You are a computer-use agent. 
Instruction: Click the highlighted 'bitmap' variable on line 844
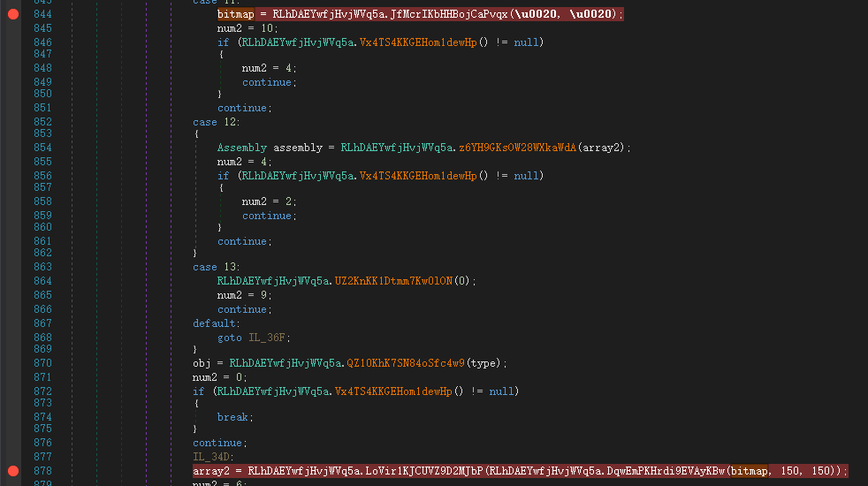click(x=236, y=14)
